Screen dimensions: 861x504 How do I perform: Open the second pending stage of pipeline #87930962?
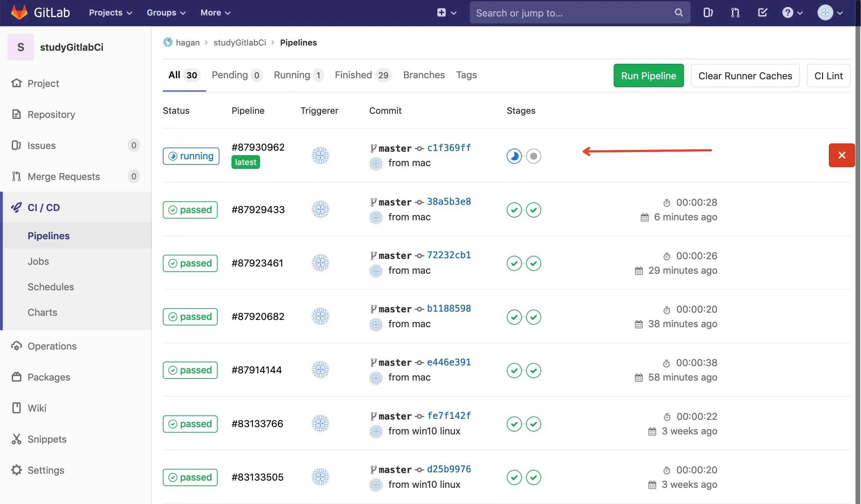[x=533, y=156]
